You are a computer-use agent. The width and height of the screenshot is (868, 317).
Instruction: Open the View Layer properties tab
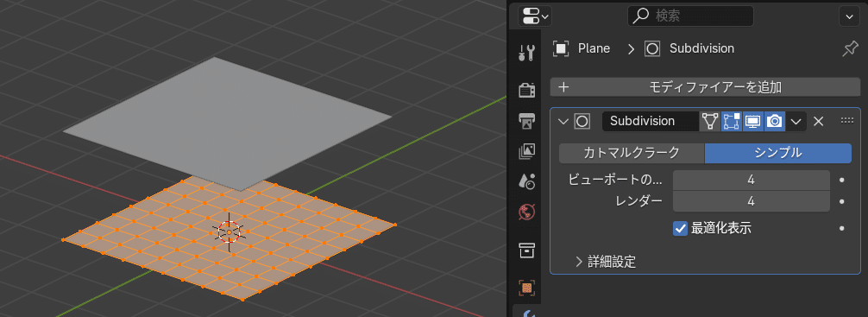click(526, 150)
